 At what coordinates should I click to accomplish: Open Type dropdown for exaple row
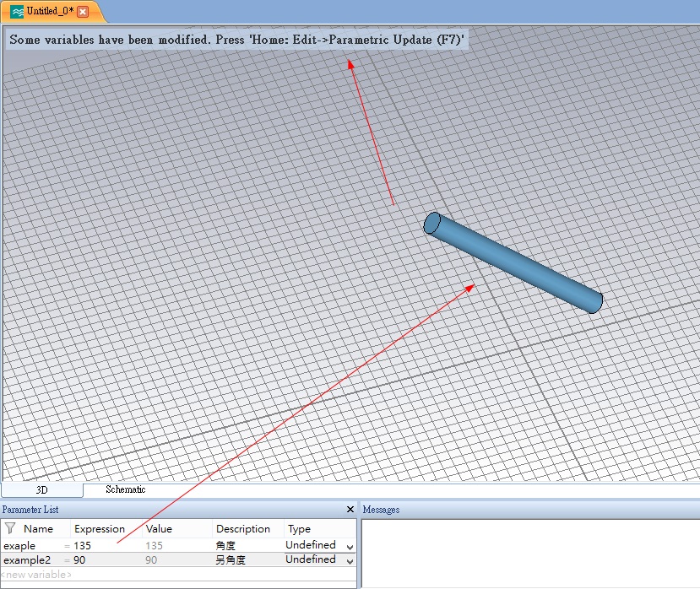coord(350,547)
